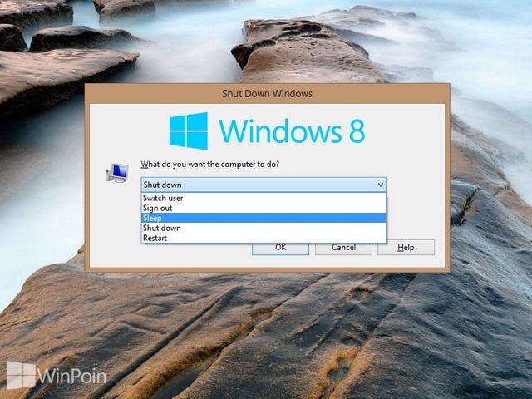532x399 pixels.
Task: Dismiss the dialog with Cancel
Action: tap(343, 248)
